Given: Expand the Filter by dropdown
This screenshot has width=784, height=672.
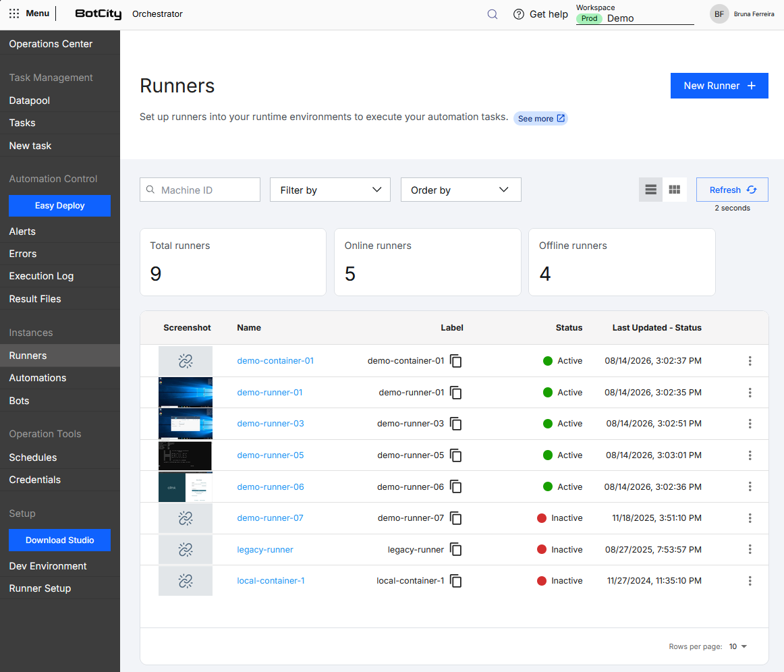Looking at the screenshot, I should (330, 190).
